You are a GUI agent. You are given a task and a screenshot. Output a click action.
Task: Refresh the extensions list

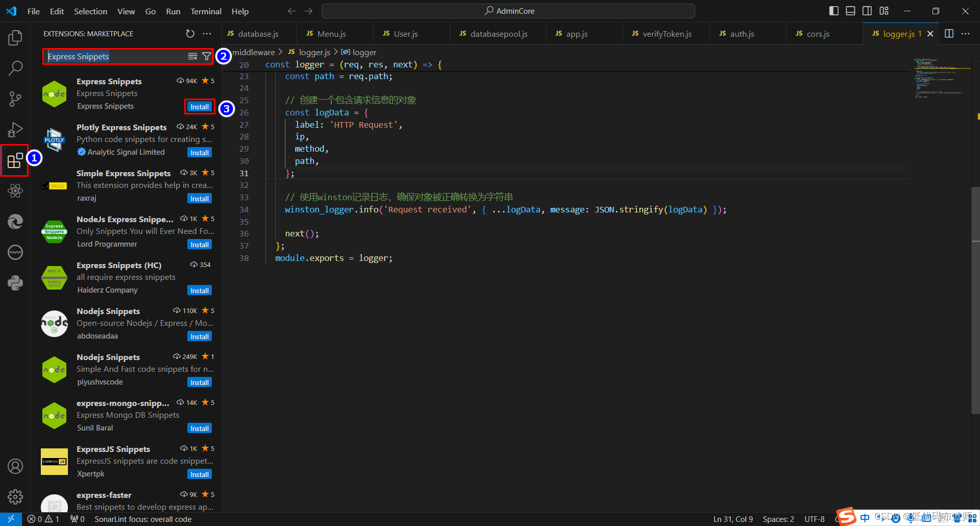click(190, 34)
